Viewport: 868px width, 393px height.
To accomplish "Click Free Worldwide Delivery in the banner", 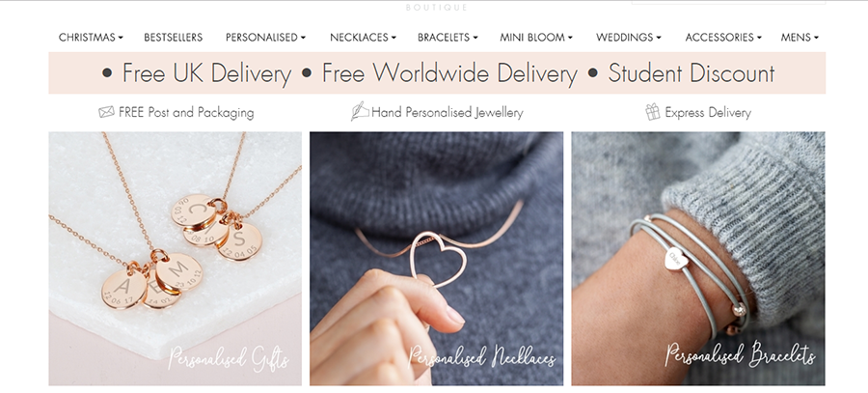I will coord(449,73).
